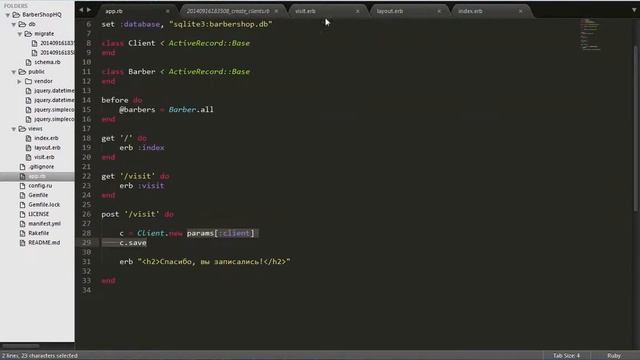
Task: Close the layout.erb tab
Action: [439, 11]
